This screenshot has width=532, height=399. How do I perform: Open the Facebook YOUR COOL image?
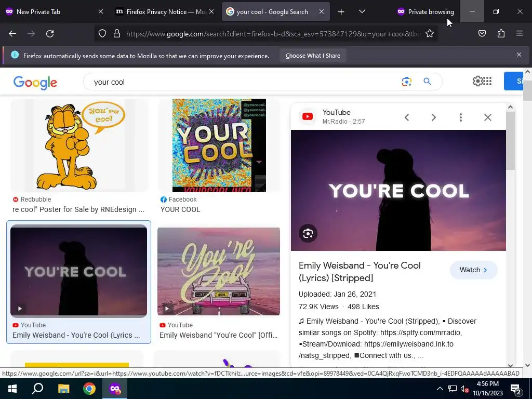click(x=219, y=145)
